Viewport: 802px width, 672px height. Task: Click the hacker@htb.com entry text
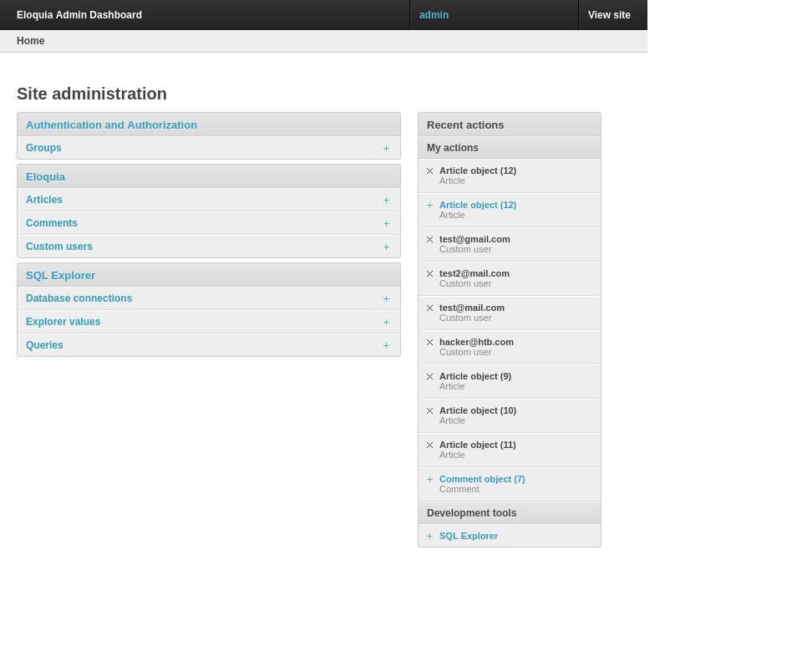476,343
